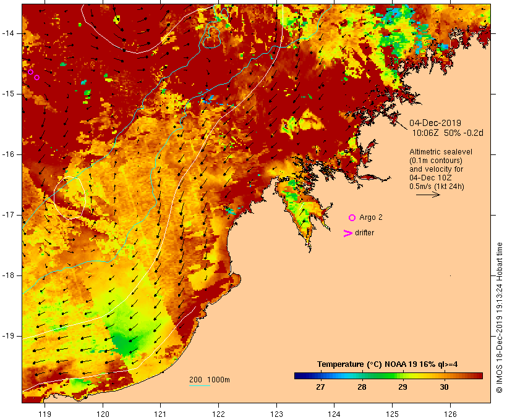Click the '10:06Z 50% -0.2d' text
The height and width of the screenshot is (420, 507).
(x=448, y=133)
